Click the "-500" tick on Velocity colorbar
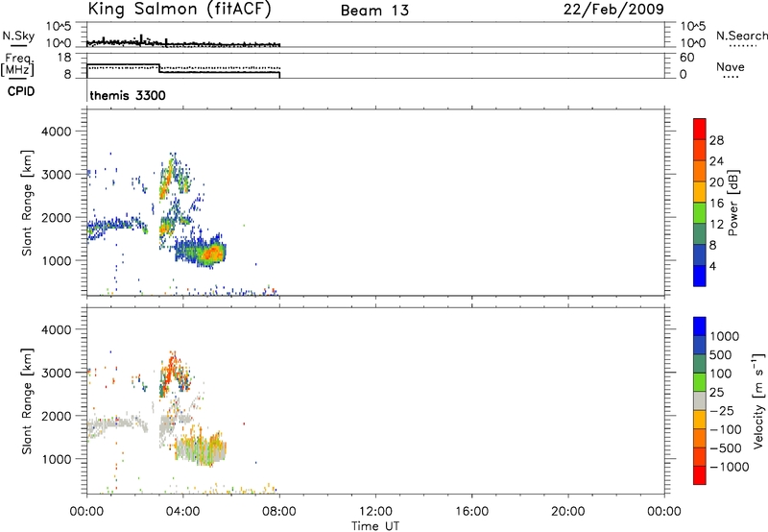Viewport: 768px width, 532px height. pos(725,447)
